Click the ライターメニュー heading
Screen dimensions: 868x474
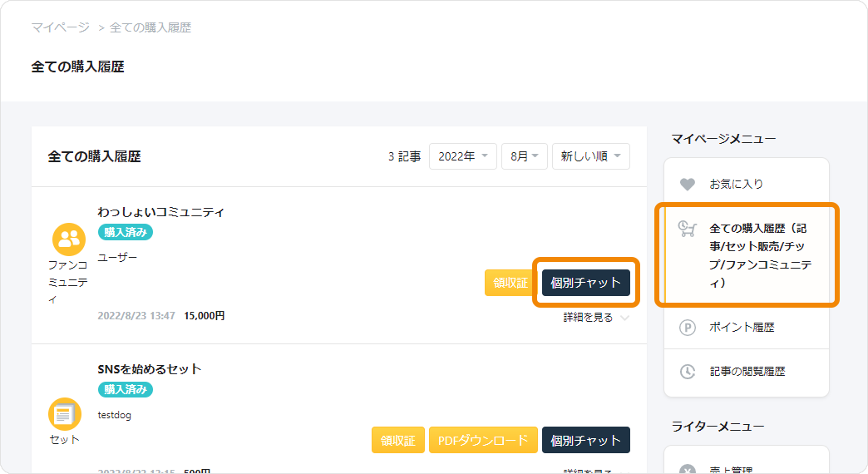point(718,427)
